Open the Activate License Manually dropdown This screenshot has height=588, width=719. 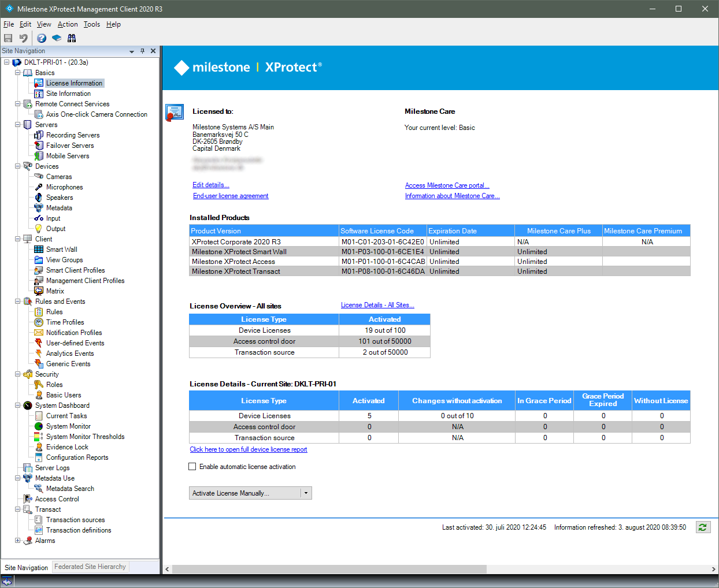point(306,493)
